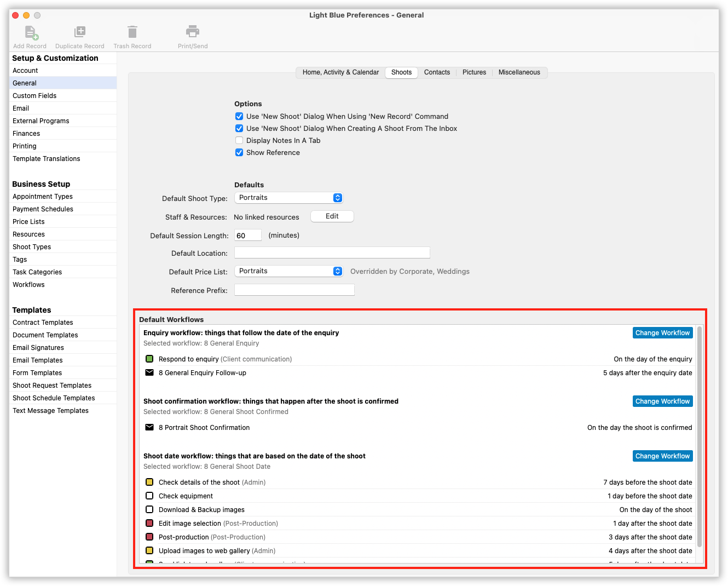Click the green icon beside Respond to enquiry
This screenshot has width=728, height=586.
[149, 359]
